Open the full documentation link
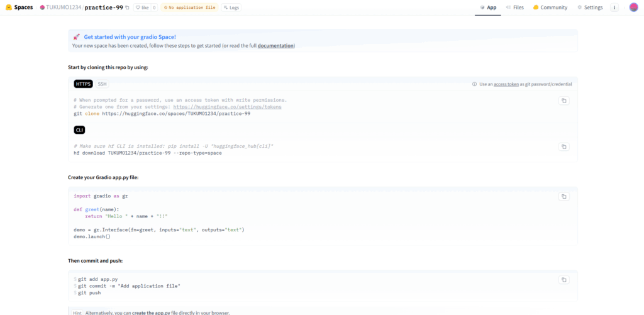The image size is (644, 315). pyautogui.click(x=275, y=46)
